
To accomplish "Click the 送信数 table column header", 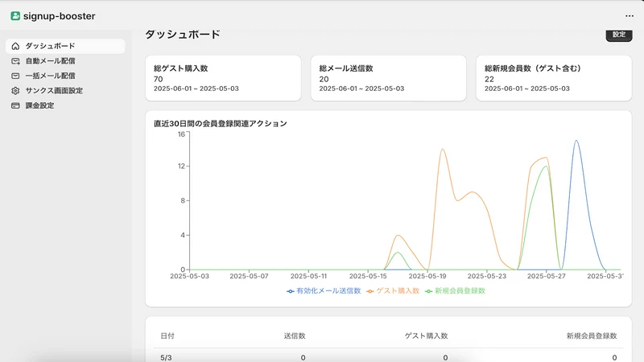I will click(x=295, y=335).
